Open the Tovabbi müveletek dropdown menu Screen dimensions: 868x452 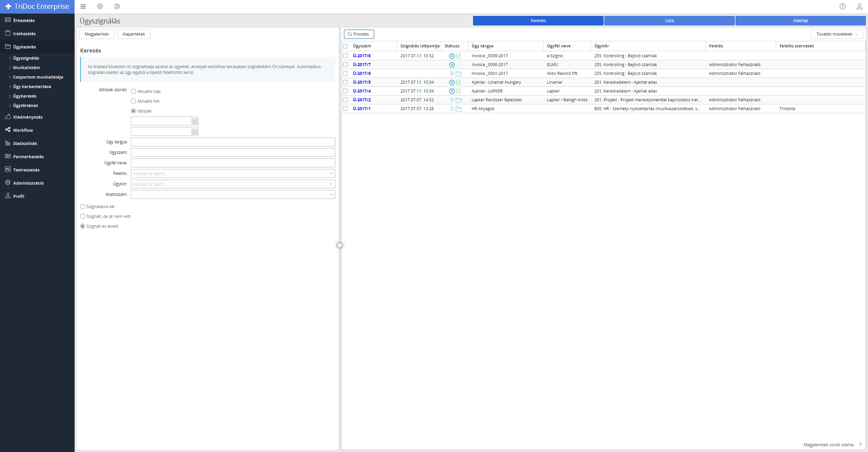pos(837,34)
